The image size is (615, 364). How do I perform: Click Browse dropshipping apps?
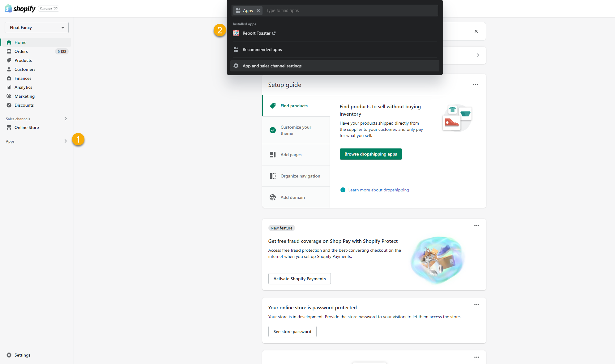tap(370, 154)
